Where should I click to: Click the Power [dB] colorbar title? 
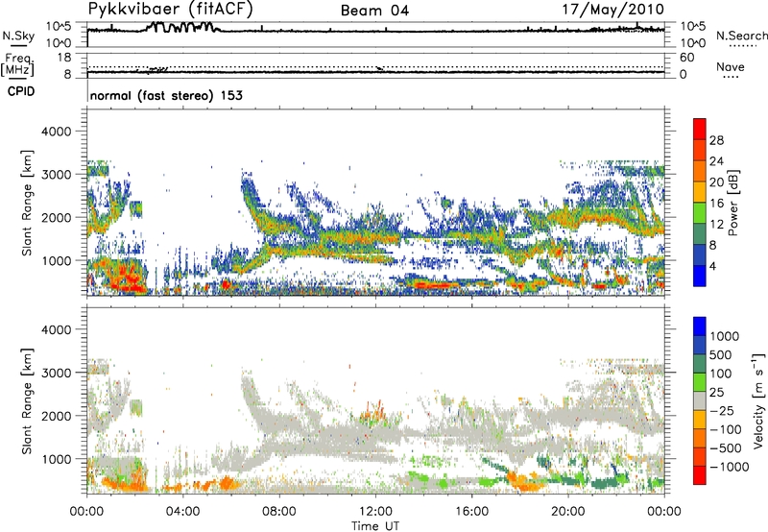732,203
